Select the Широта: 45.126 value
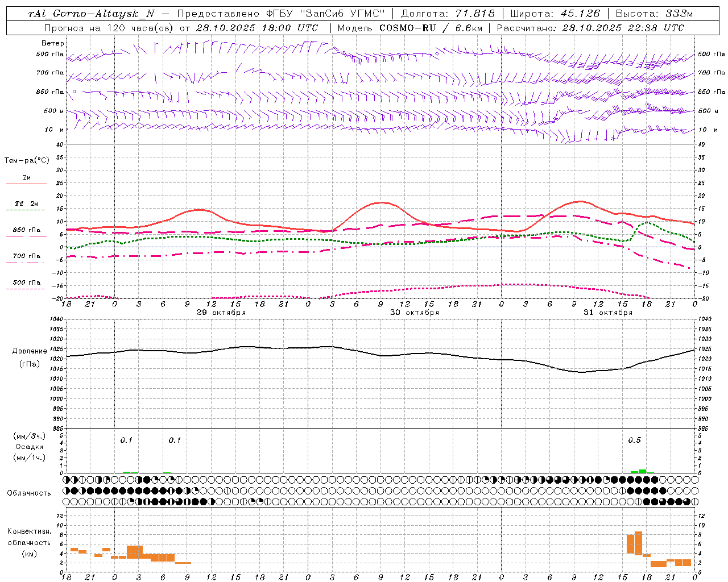The height and width of the screenshot is (582, 728). (555, 14)
